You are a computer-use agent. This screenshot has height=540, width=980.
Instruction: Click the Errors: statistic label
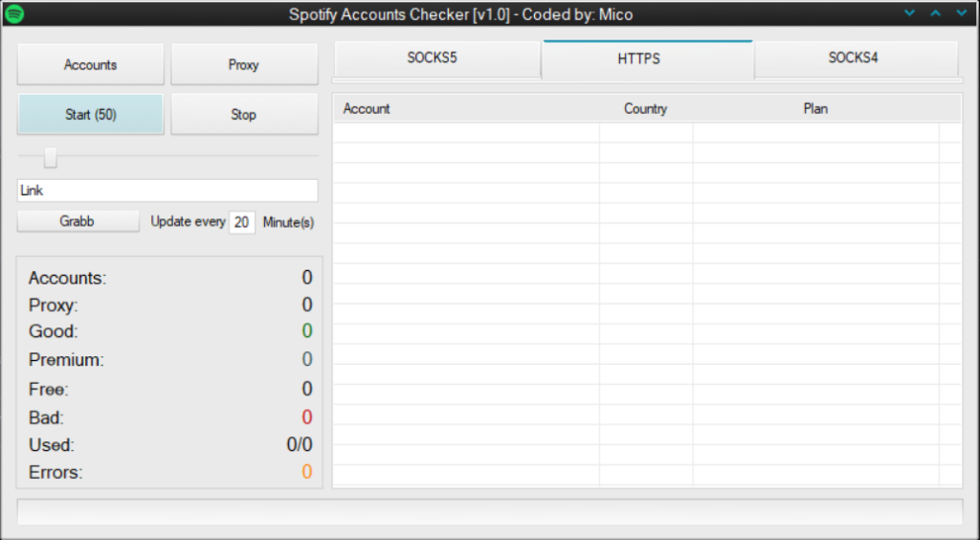pyautogui.click(x=56, y=473)
